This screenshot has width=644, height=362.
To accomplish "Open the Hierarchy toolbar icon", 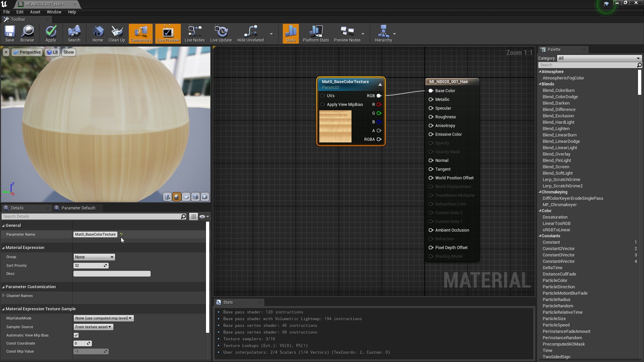I will click(x=383, y=34).
